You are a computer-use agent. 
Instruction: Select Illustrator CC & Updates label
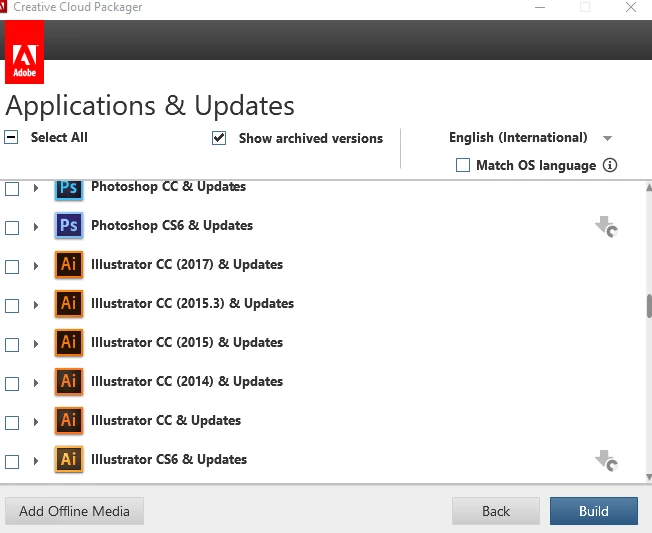[166, 420]
